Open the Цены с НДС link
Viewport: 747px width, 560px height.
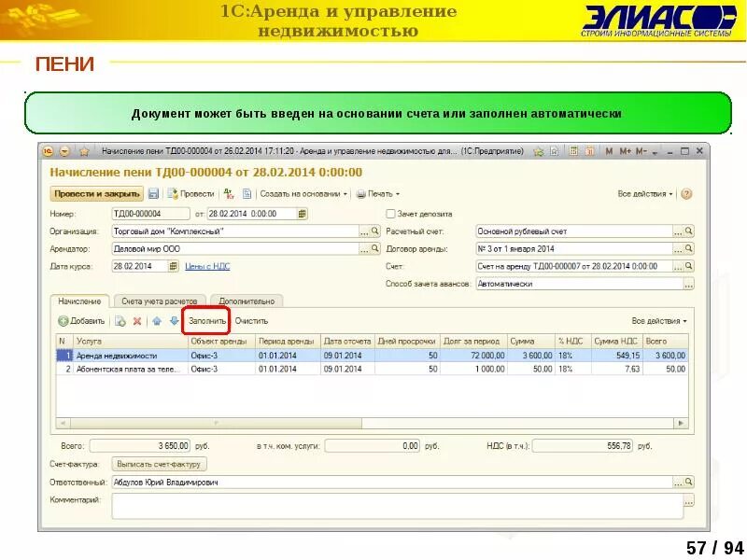[x=207, y=266]
